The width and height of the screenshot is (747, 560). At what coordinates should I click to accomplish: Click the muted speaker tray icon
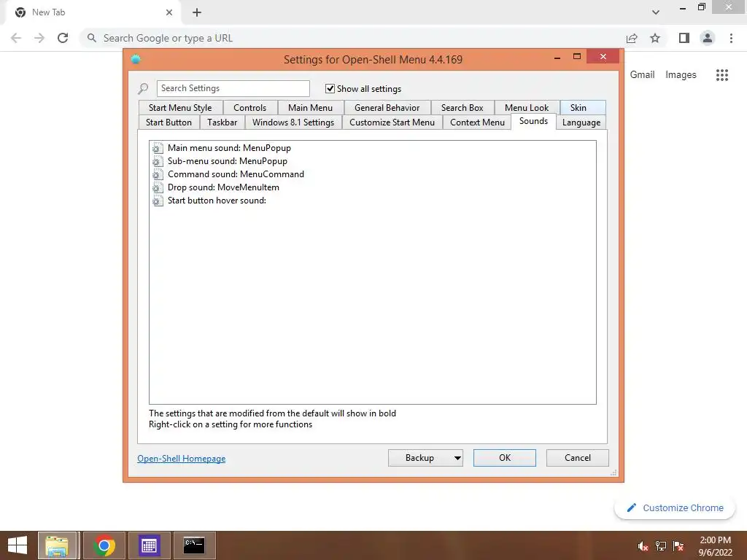coord(643,546)
